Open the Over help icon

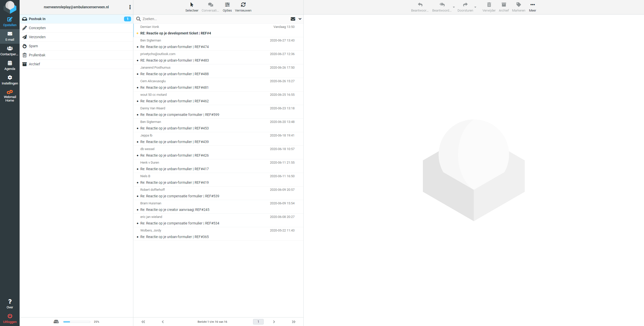point(10,301)
